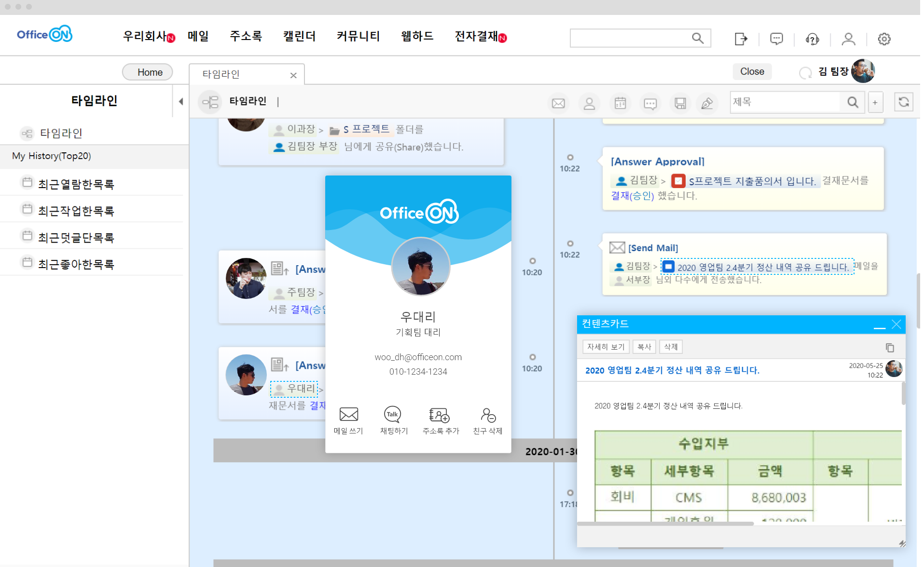Open chat via 채팅하기 Talk icon
This screenshot has height=567, width=924.
[x=393, y=415]
